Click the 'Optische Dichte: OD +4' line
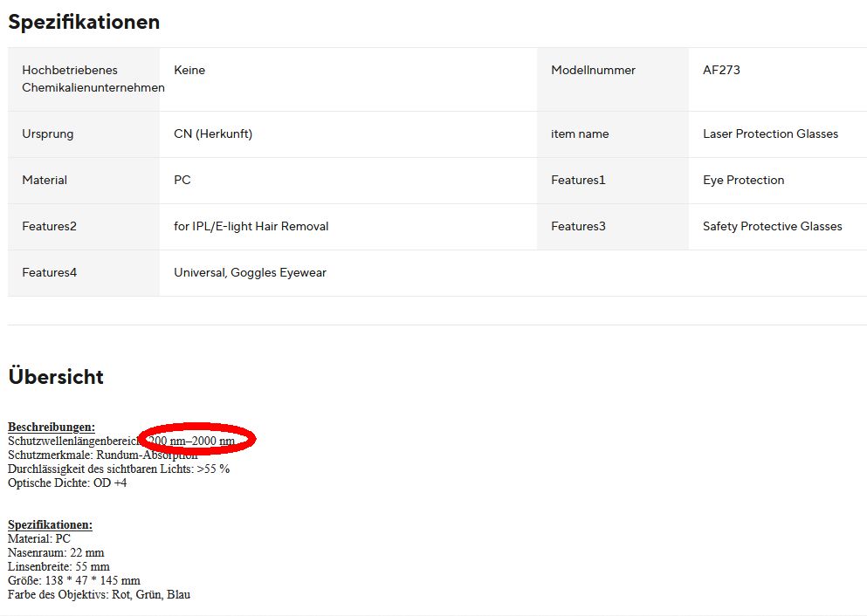Screen dimensions: 867x616 pyautogui.click(x=67, y=483)
